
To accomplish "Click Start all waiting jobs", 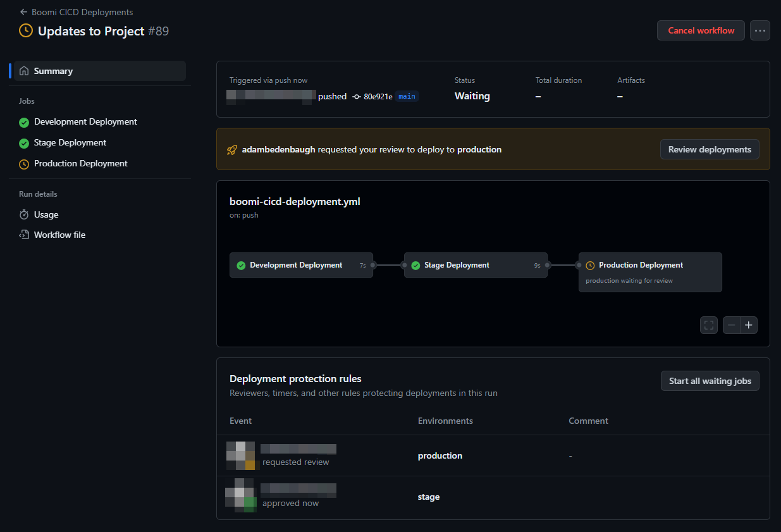I will (x=710, y=381).
